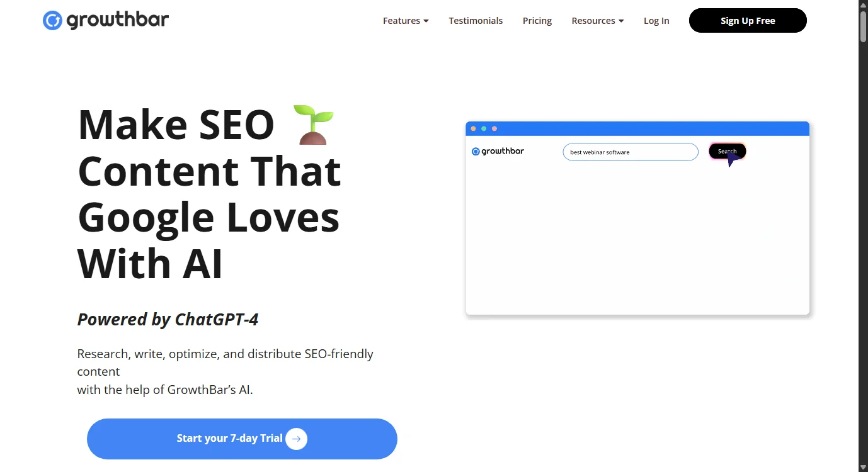Screen dimensions: 868x472
Task: Click the page's vertical scrollbar thumb
Action: pyautogui.click(x=863, y=26)
